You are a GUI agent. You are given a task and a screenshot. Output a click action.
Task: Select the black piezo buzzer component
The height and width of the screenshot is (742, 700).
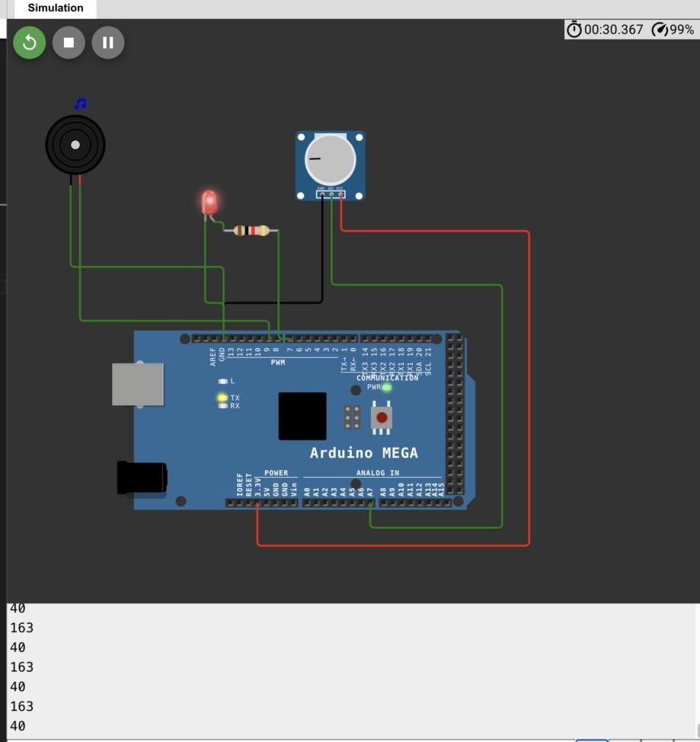click(75, 145)
